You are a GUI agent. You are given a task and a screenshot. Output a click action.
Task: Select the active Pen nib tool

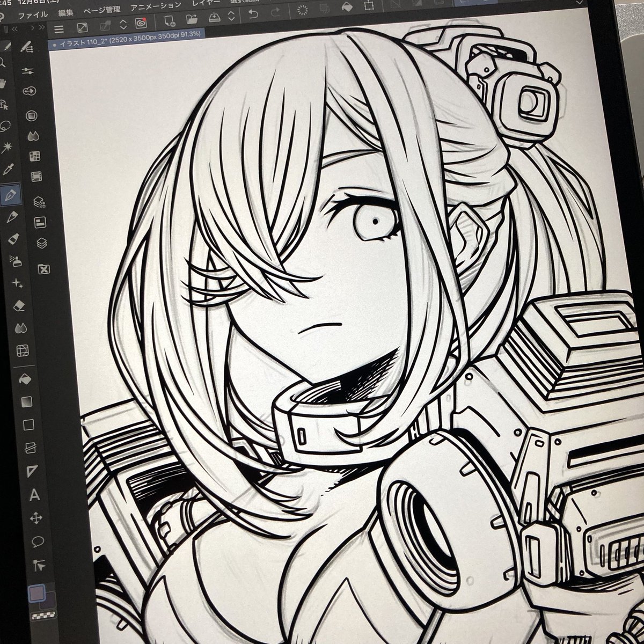pos(10,194)
